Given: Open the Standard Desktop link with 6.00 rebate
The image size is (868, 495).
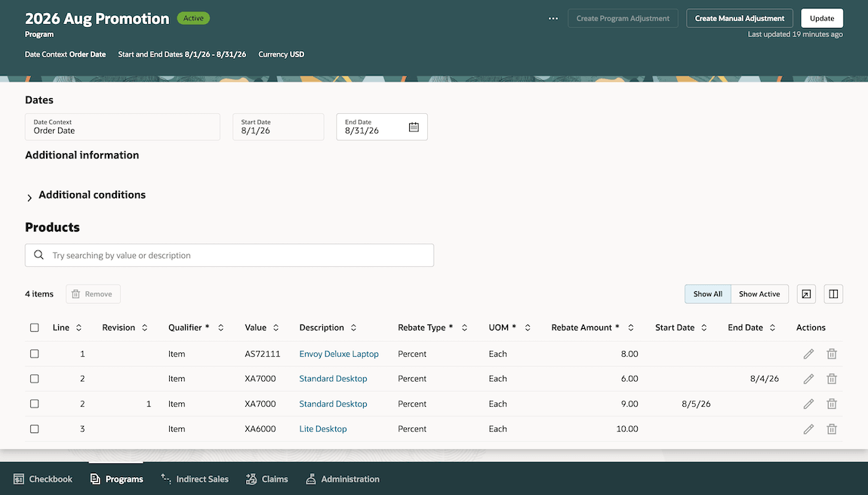Looking at the screenshot, I should pyautogui.click(x=333, y=379).
